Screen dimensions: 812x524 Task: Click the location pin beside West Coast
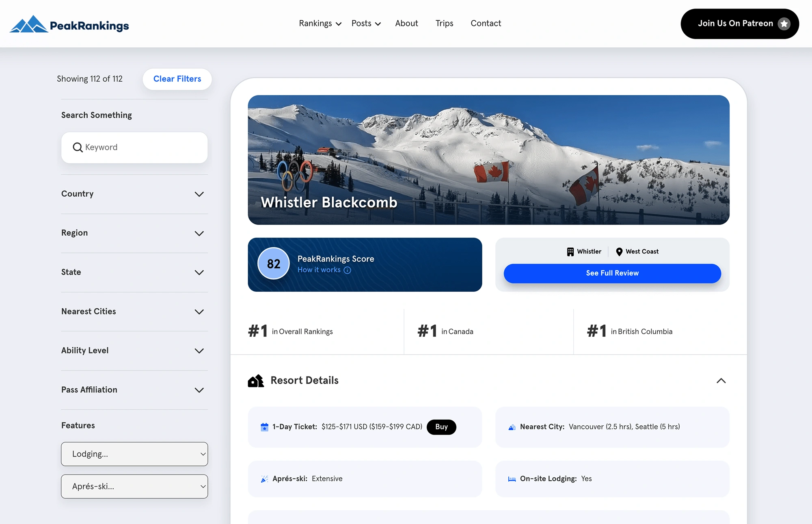[619, 252]
